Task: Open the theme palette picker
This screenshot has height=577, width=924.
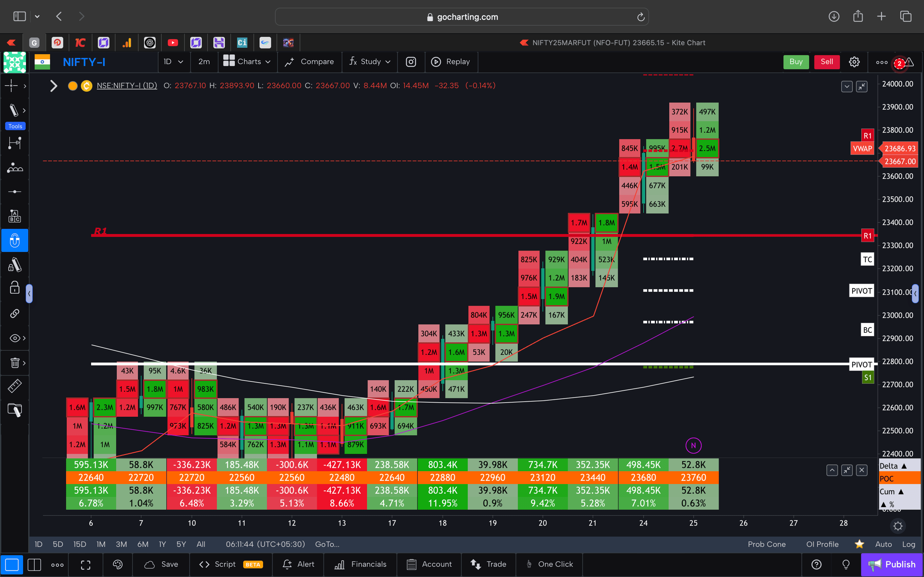Action: (x=117, y=564)
